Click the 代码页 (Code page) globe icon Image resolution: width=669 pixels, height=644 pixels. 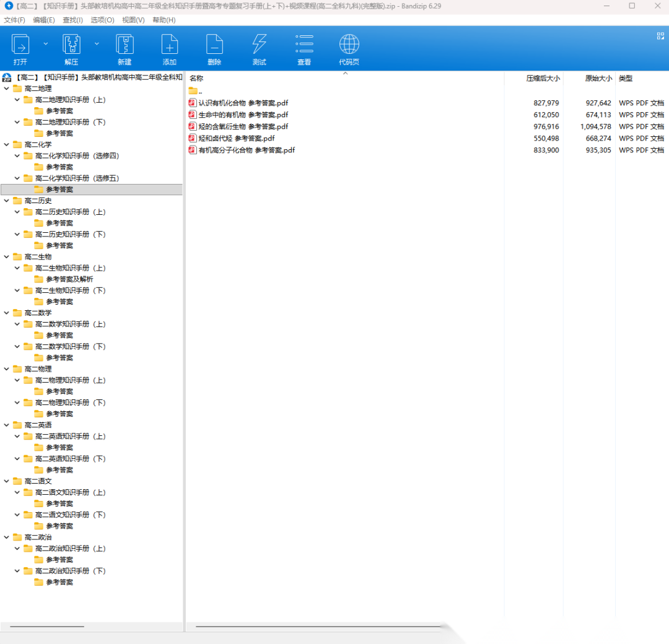[349, 45]
